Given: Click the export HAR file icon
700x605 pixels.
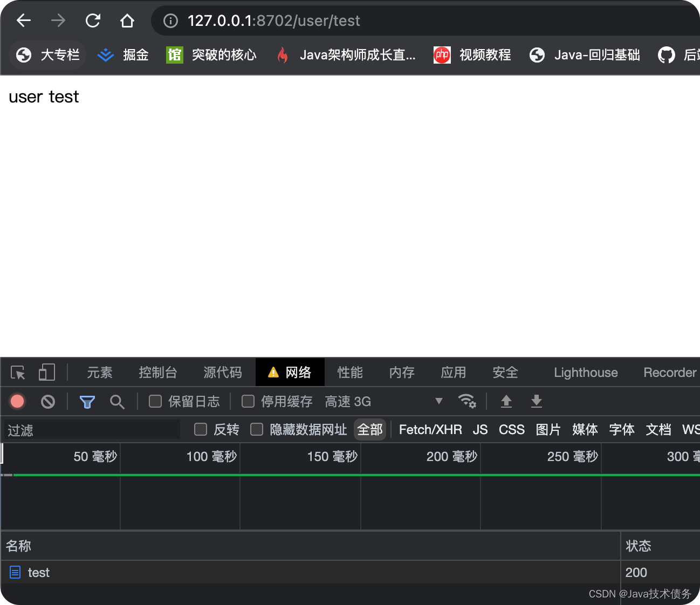Looking at the screenshot, I should (x=536, y=401).
